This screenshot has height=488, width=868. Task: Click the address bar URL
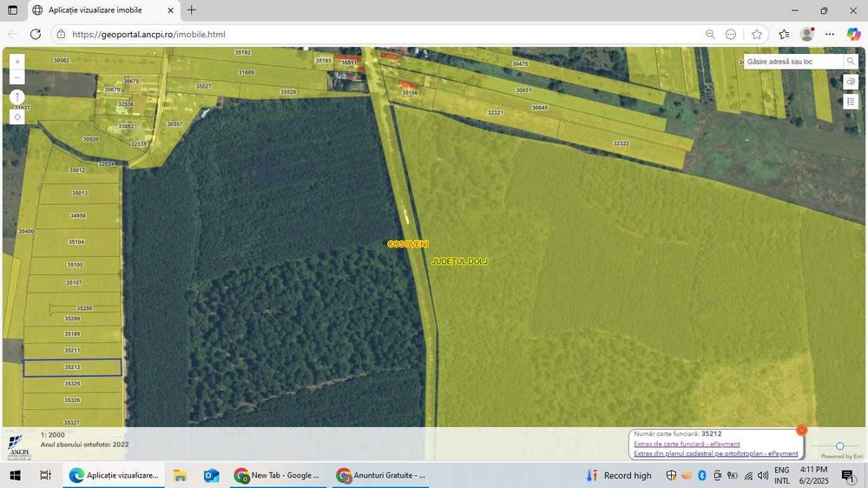[149, 35]
